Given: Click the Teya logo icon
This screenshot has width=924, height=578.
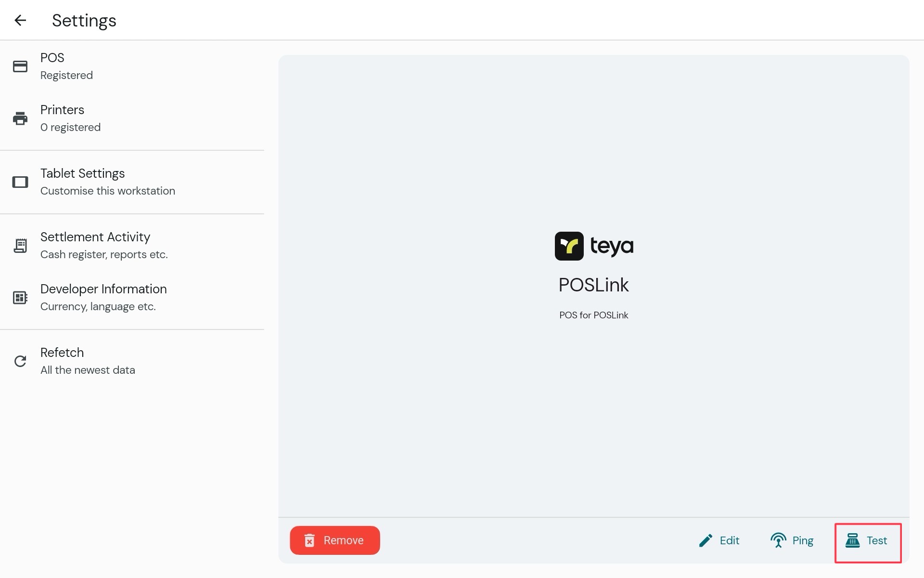Looking at the screenshot, I should click(x=569, y=246).
